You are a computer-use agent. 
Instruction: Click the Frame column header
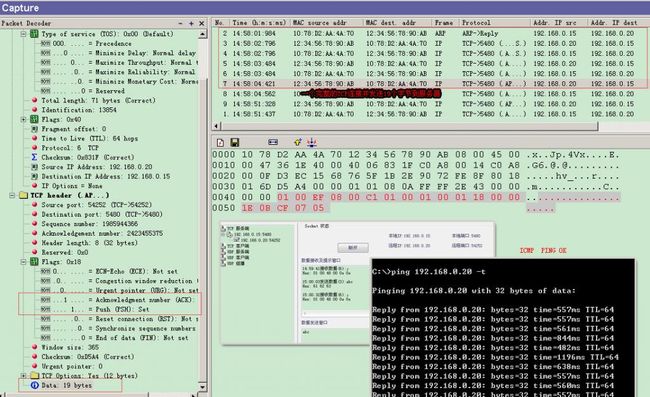click(444, 23)
